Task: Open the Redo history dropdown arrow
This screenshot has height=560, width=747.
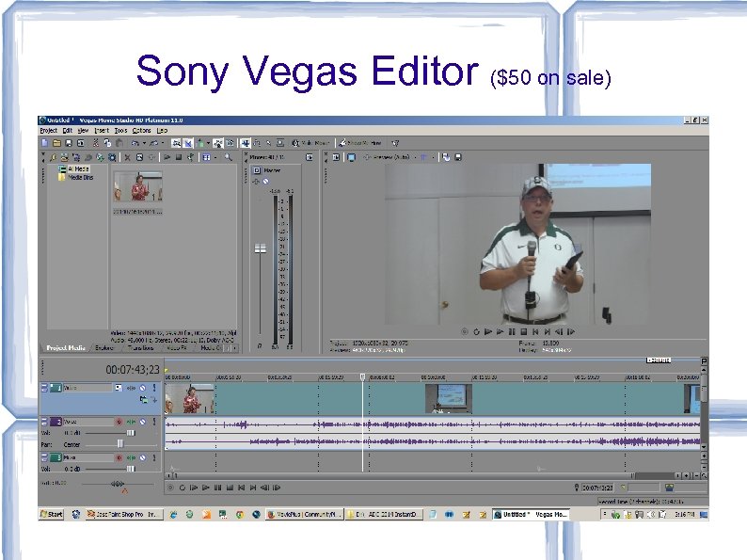Action: [x=163, y=143]
